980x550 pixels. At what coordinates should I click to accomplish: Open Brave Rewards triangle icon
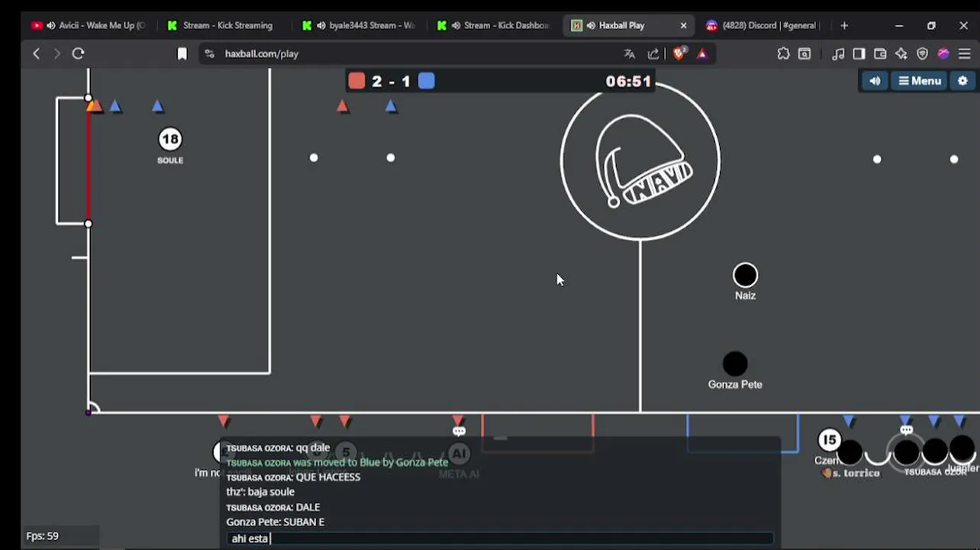tap(702, 53)
